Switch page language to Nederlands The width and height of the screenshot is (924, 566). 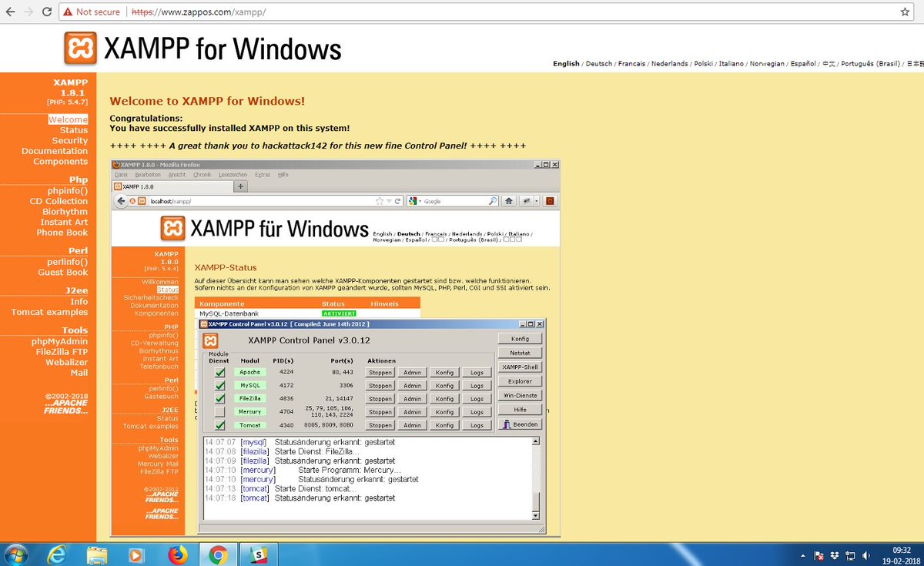(669, 64)
